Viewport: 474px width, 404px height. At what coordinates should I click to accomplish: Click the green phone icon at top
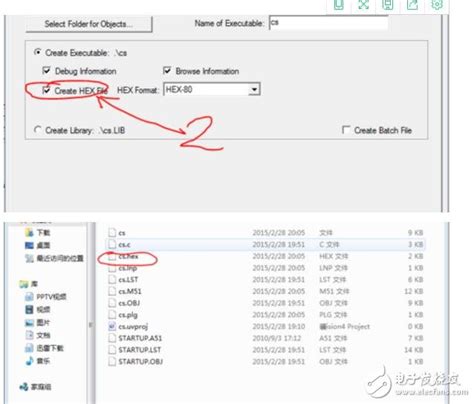pyautogui.click(x=339, y=4)
